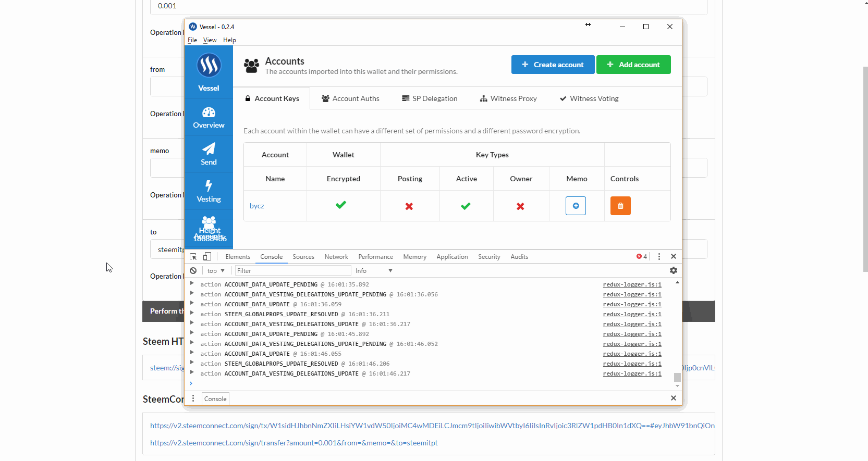Screen dimensions: 868x461
Task: Open the Info log level dropdown
Action: coord(374,271)
